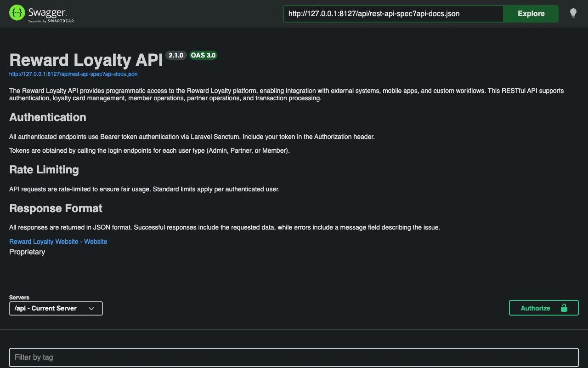Click the Response Format heading
588x368 pixels.
point(56,208)
